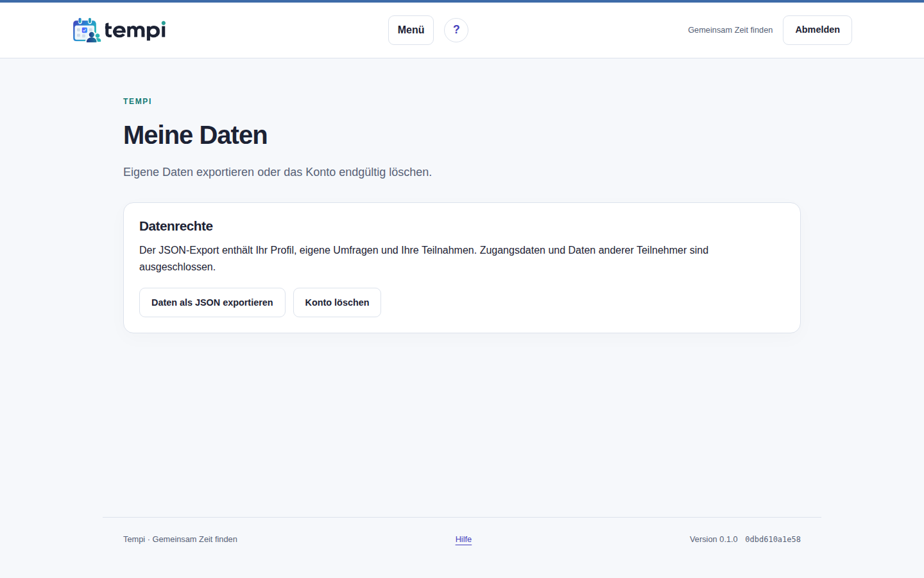Click the footer text Tempi · Gemeinsam Zeit finden
The width and height of the screenshot is (924, 578).
180,539
